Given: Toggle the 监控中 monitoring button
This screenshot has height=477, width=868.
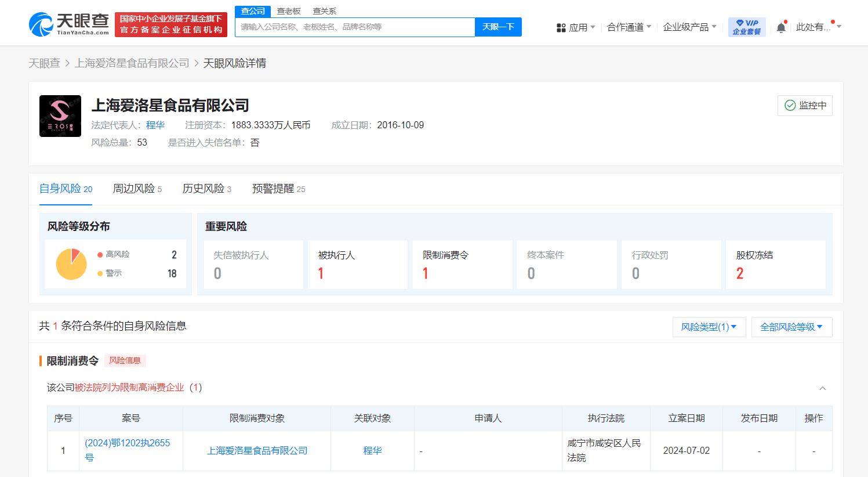Looking at the screenshot, I should point(805,106).
